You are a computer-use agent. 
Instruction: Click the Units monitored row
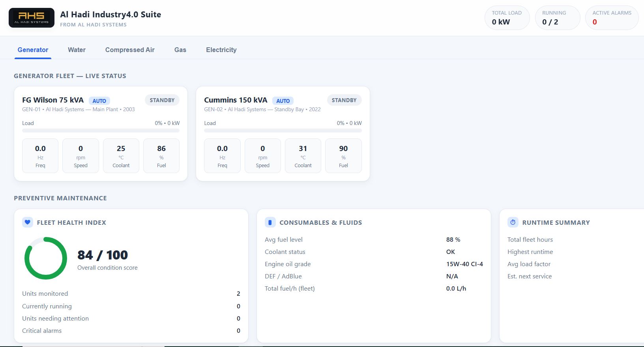pyautogui.click(x=131, y=294)
